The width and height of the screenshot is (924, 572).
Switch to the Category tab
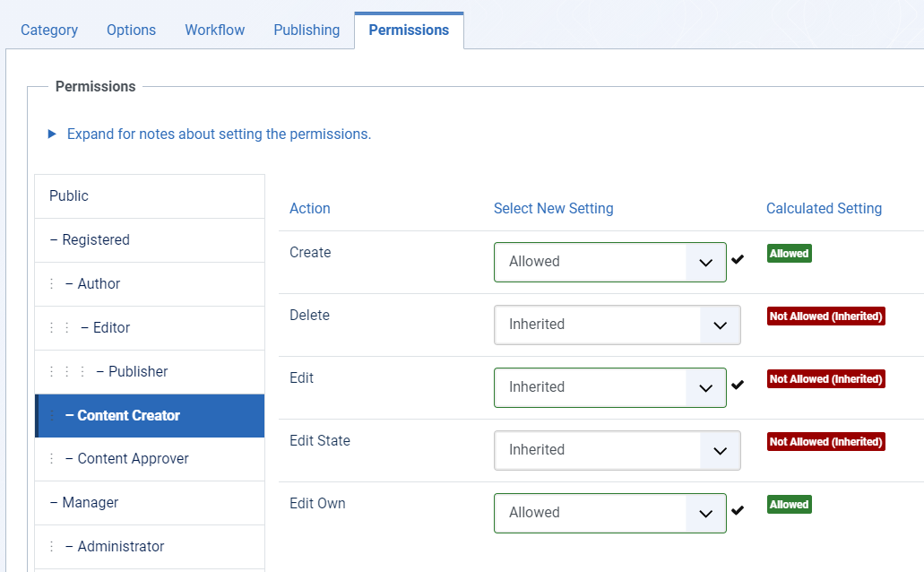pyautogui.click(x=49, y=30)
